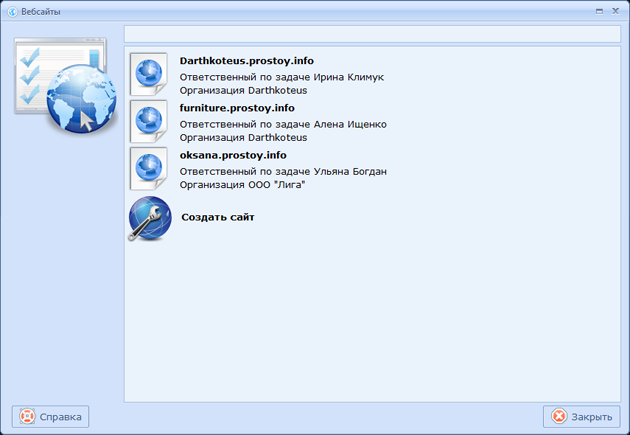The width and height of the screenshot is (630, 435).
Task: Open the Darthkoteus.prostoy.info site
Action: [x=247, y=61]
